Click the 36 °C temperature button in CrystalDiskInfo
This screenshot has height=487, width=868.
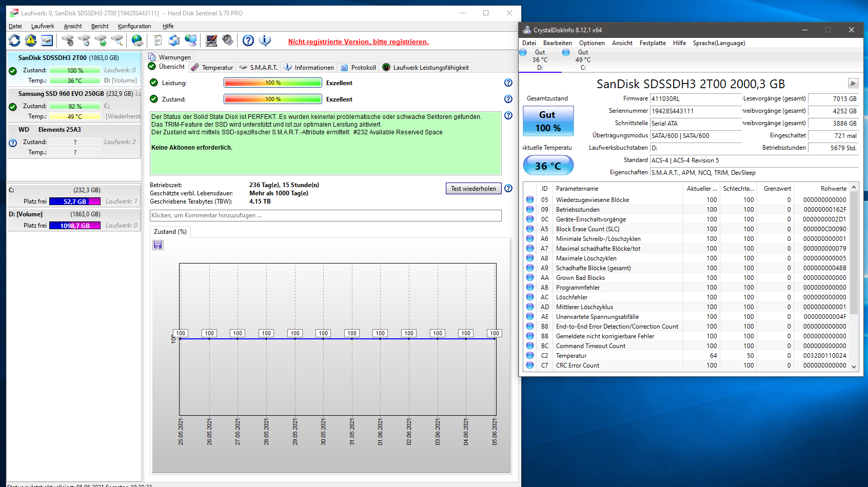coord(548,166)
